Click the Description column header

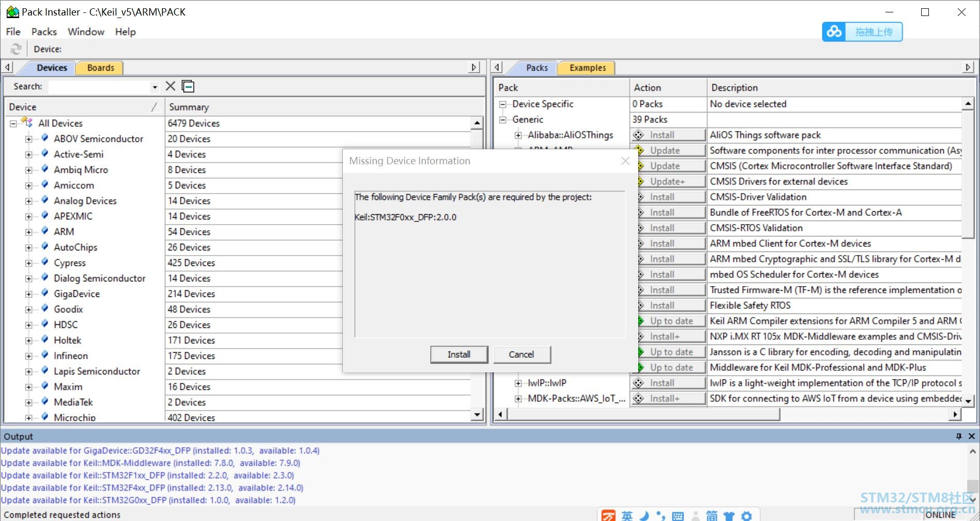click(x=841, y=88)
